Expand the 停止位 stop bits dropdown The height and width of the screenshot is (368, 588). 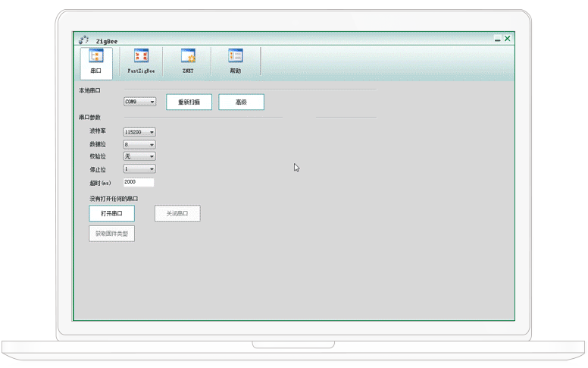tap(139, 169)
